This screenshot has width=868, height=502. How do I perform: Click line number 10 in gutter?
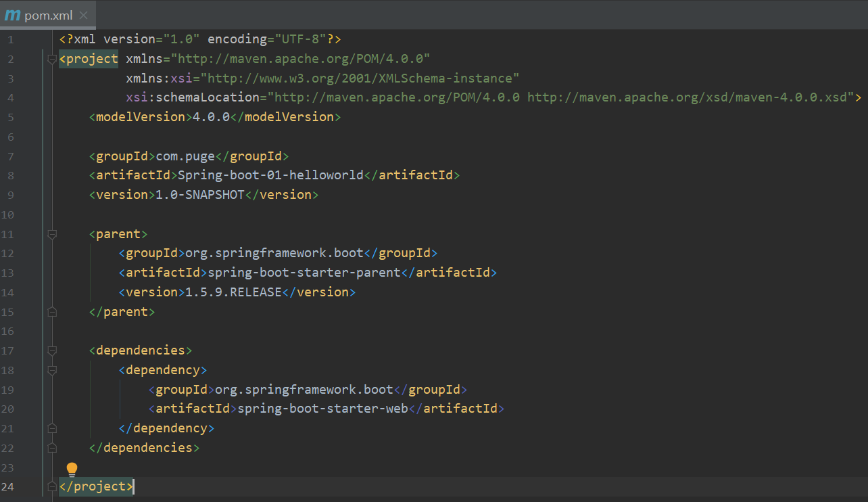pyautogui.click(x=7, y=214)
